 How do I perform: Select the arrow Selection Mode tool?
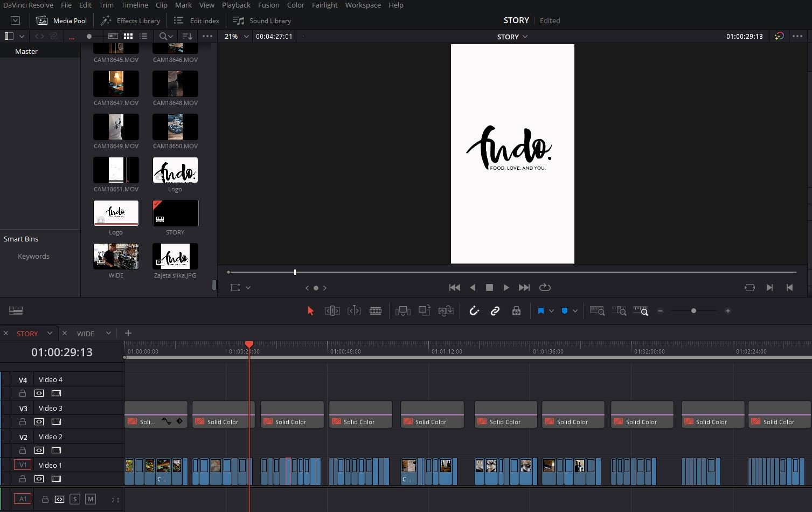pyautogui.click(x=310, y=311)
